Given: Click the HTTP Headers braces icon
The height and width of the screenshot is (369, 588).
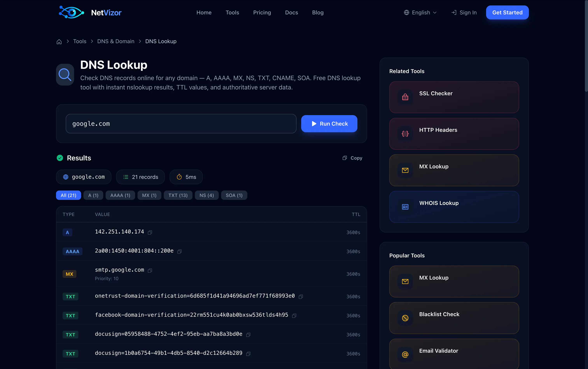Looking at the screenshot, I should [x=405, y=134].
